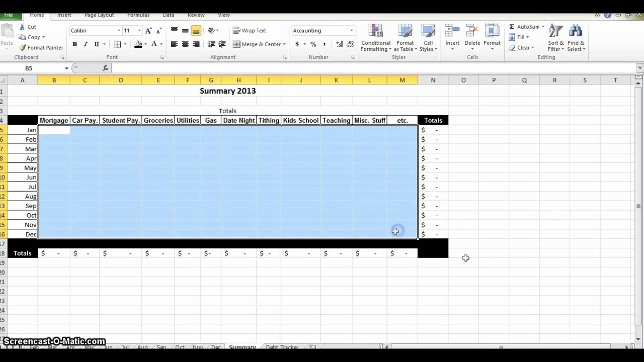Select column N header

click(433, 80)
